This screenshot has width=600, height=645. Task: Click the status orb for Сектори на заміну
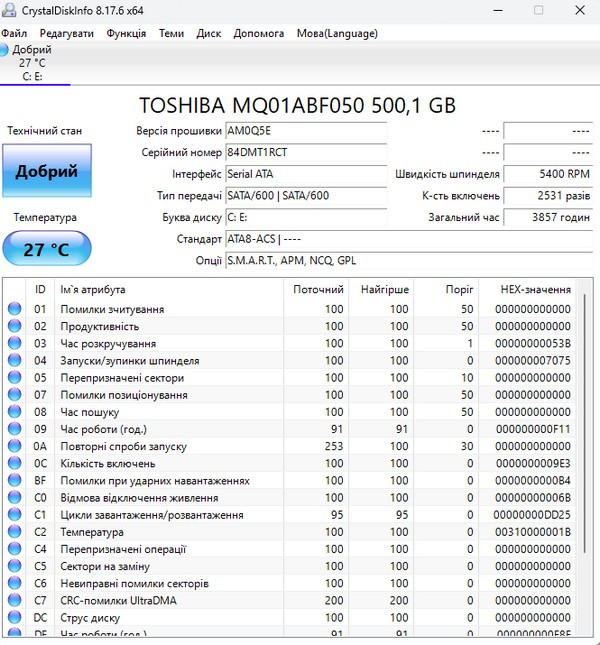coord(14,566)
